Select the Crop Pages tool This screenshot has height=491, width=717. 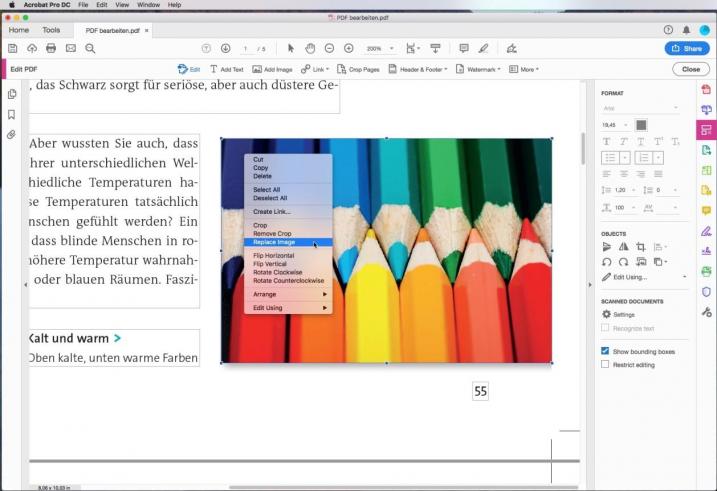coord(358,69)
